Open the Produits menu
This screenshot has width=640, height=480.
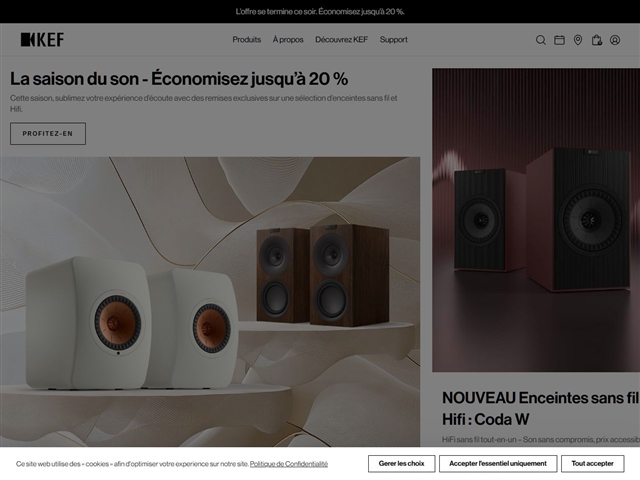coord(247,40)
